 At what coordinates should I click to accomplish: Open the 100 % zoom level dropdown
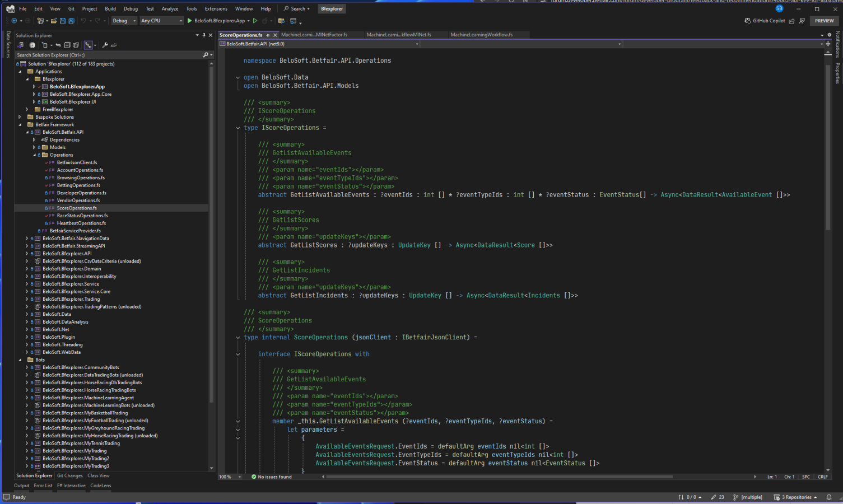click(x=230, y=477)
